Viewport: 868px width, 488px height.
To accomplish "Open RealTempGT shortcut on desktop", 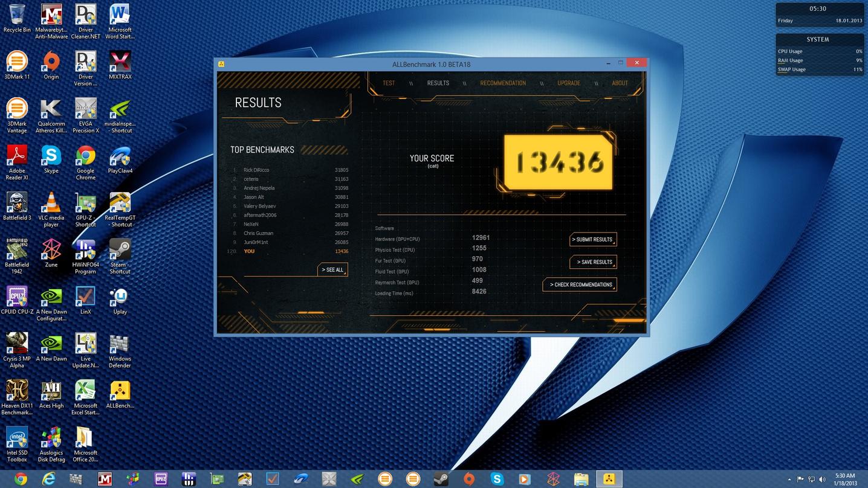I will [x=120, y=210].
